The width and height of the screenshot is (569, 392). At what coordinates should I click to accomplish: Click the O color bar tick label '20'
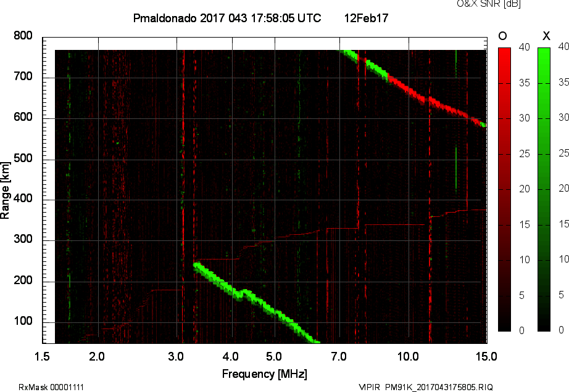coord(524,189)
